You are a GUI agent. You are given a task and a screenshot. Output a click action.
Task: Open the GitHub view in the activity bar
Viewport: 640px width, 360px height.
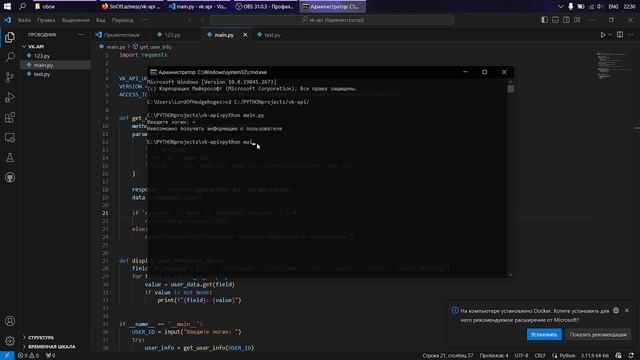coord(10,178)
